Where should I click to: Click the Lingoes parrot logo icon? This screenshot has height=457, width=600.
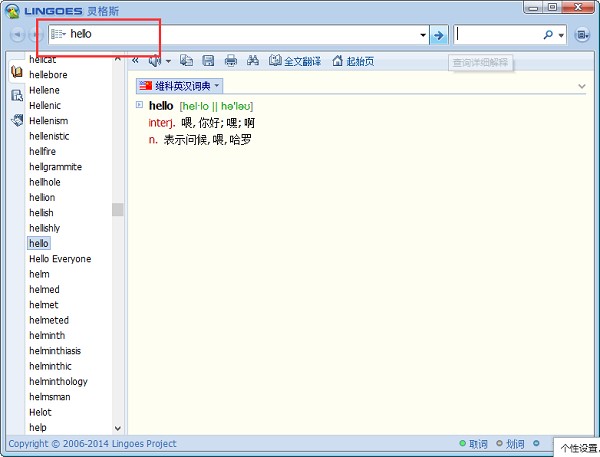click(12, 11)
